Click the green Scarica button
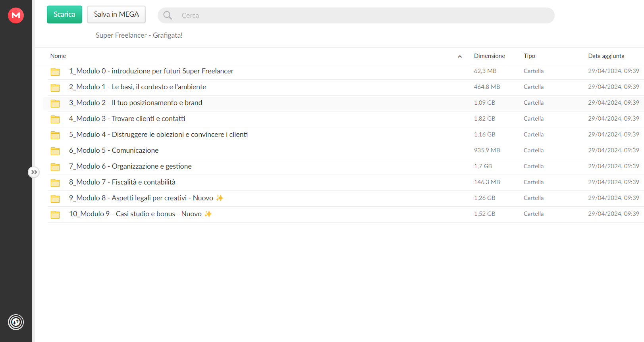The height and width of the screenshot is (342, 644). [x=64, y=14]
